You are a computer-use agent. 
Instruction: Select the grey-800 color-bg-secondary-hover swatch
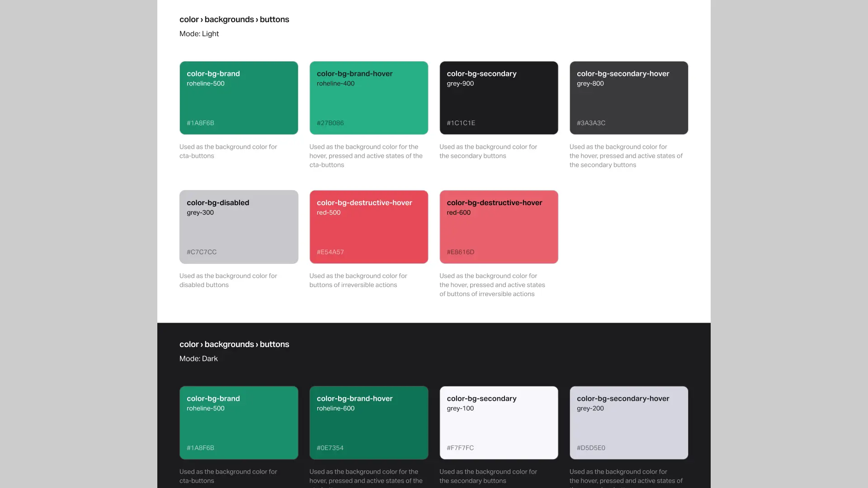tap(628, 98)
